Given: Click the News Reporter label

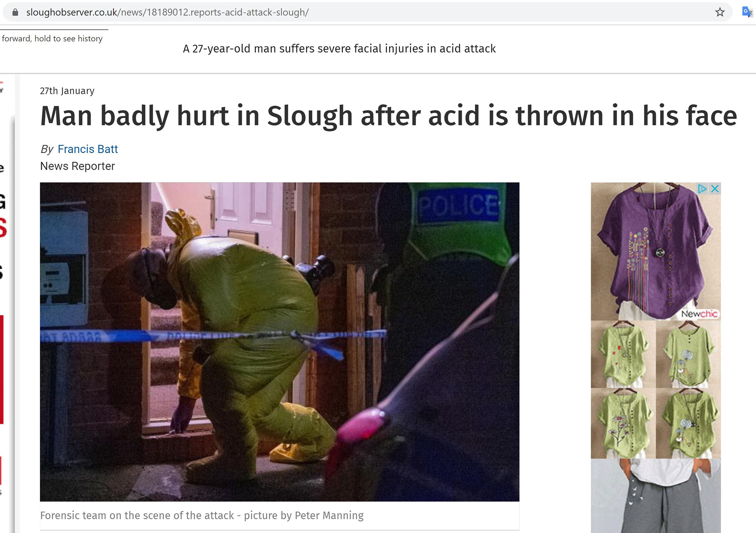Looking at the screenshot, I should point(77,166).
